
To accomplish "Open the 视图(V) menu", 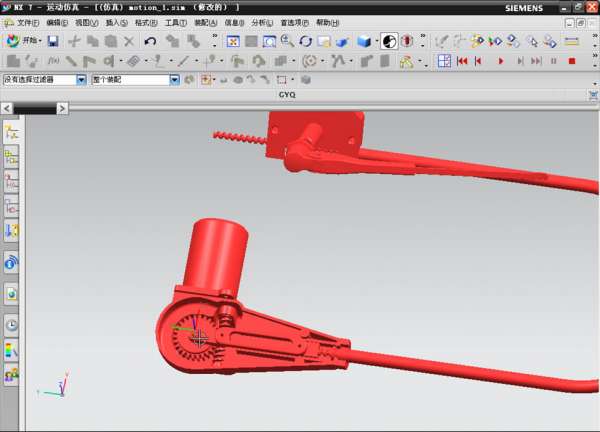I will [x=86, y=23].
